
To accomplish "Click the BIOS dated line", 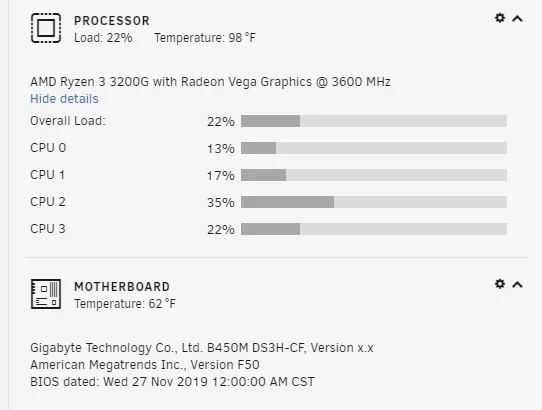I will 172,382.
